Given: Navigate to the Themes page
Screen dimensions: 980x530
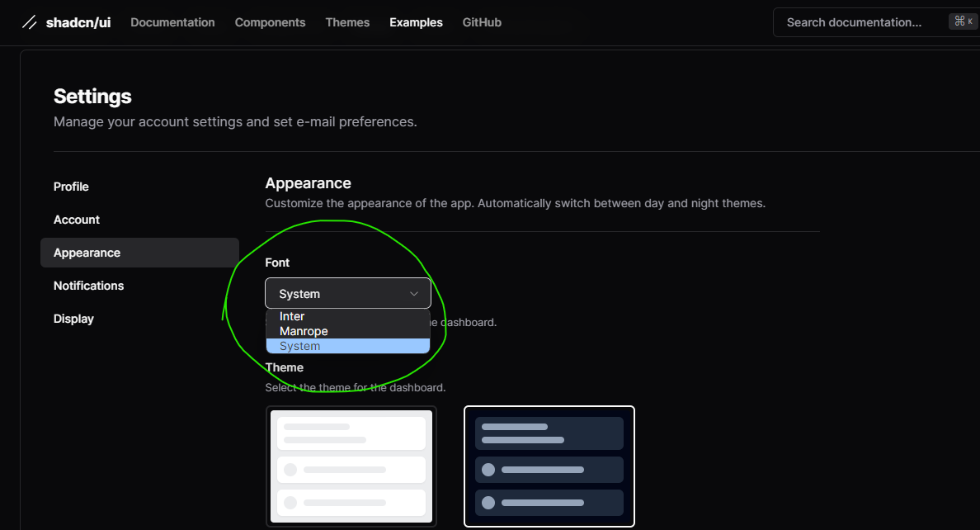Looking at the screenshot, I should (x=347, y=22).
